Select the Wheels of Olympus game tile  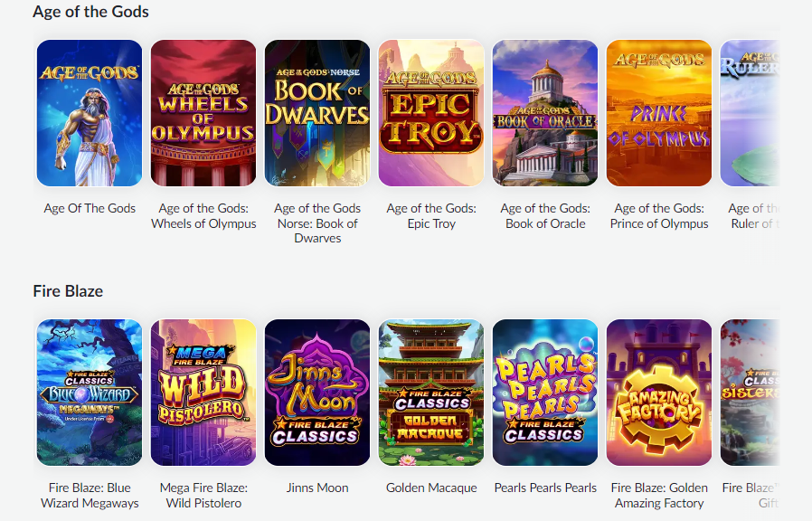coord(203,113)
